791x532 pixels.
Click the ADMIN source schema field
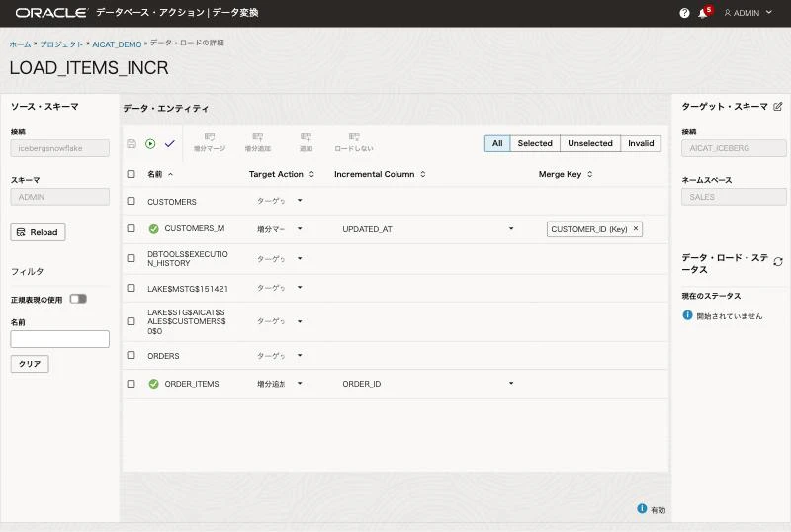click(60, 197)
